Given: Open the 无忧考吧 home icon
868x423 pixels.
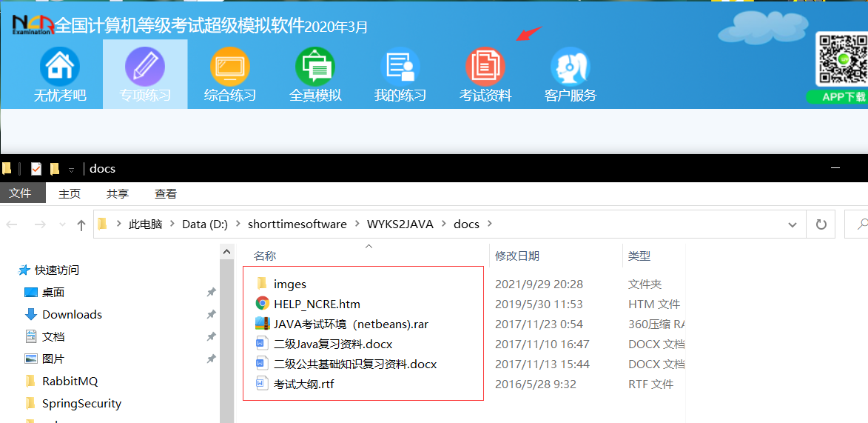Looking at the screenshot, I should 60,67.
